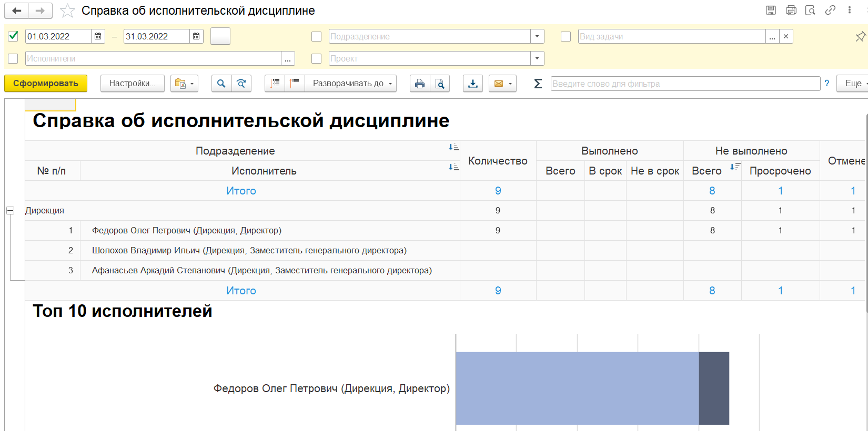The image size is (868, 431).
Task: Click the Сформировать button
Action: [x=46, y=84]
